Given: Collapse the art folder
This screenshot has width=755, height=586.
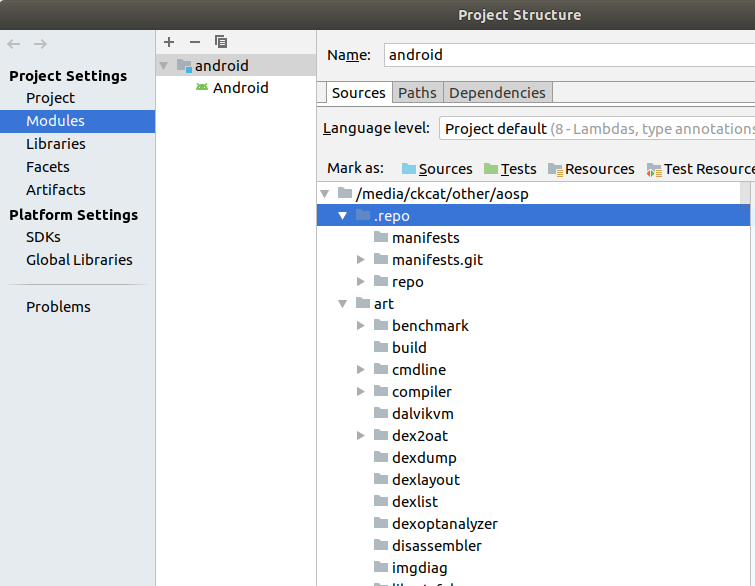Looking at the screenshot, I should click(343, 304).
